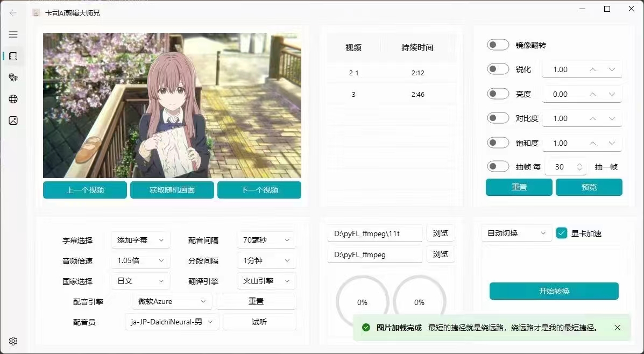Click the 视频 column header
The image size is (644, 354).
tap(353, 48)
